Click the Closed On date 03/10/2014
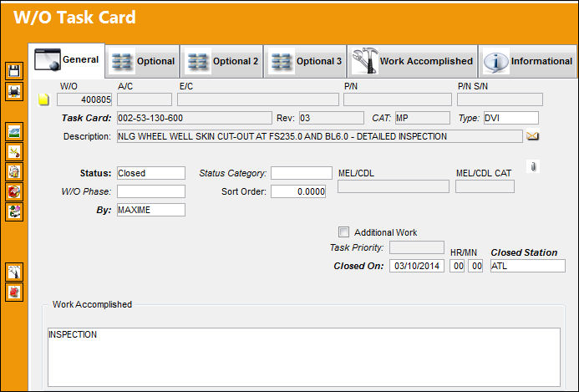579x392 pixels. [x=417, y=266]
